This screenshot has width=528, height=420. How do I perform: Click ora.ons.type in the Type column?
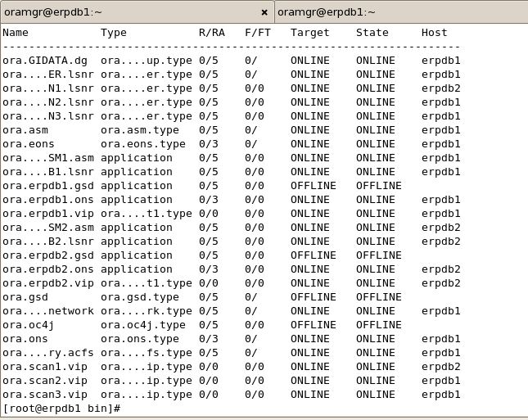[140, 339]
